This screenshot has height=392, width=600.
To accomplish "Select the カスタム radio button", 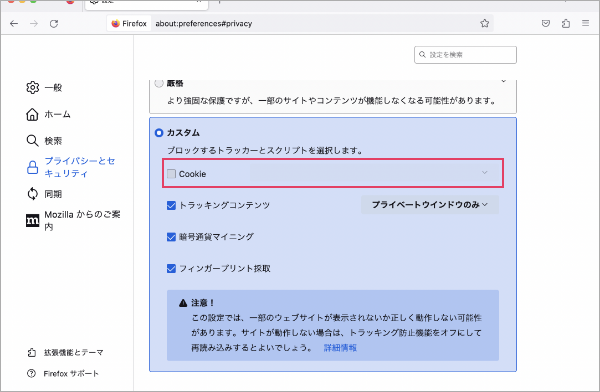I will point(159,133).
